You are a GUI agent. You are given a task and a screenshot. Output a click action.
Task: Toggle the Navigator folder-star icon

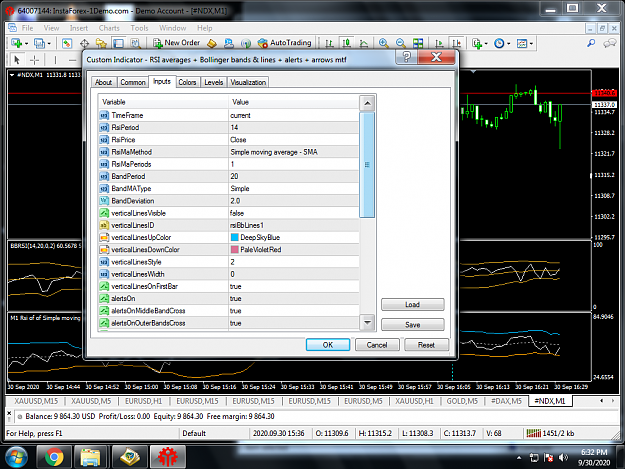pos(101,43)
